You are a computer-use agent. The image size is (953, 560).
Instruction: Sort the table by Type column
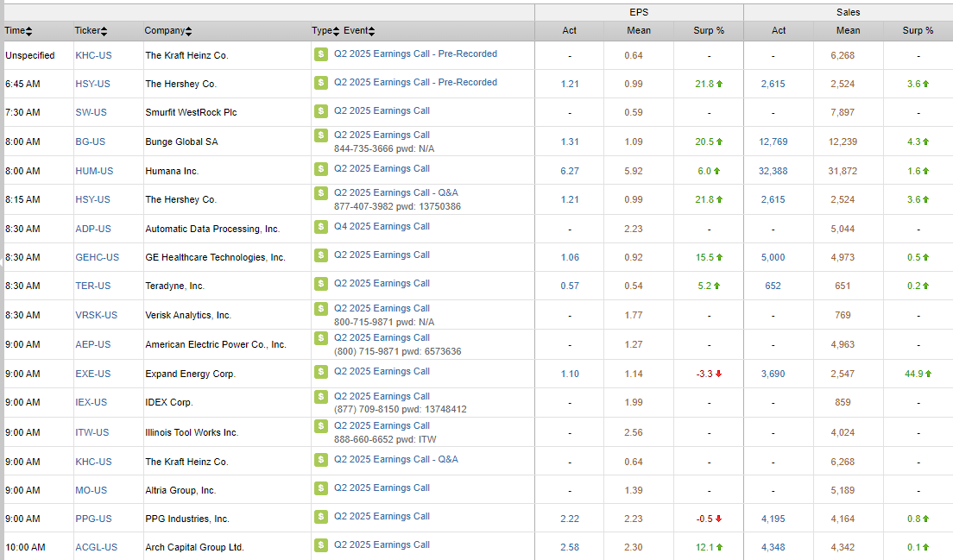pos(325,30)
